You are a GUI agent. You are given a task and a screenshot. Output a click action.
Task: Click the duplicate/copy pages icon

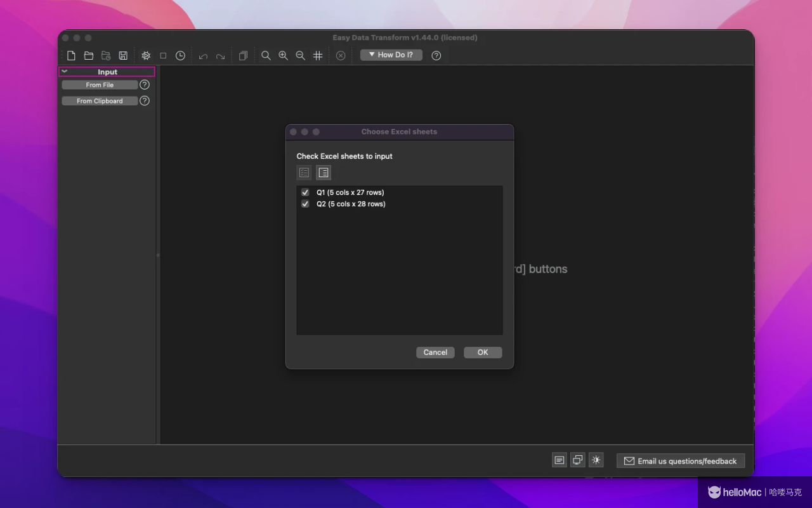243,56
